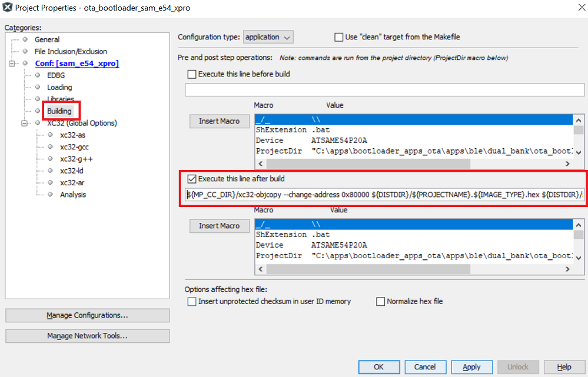Uncheck Execute this line after build
This screenshot has width=588, height=377.
pos(192,179)
